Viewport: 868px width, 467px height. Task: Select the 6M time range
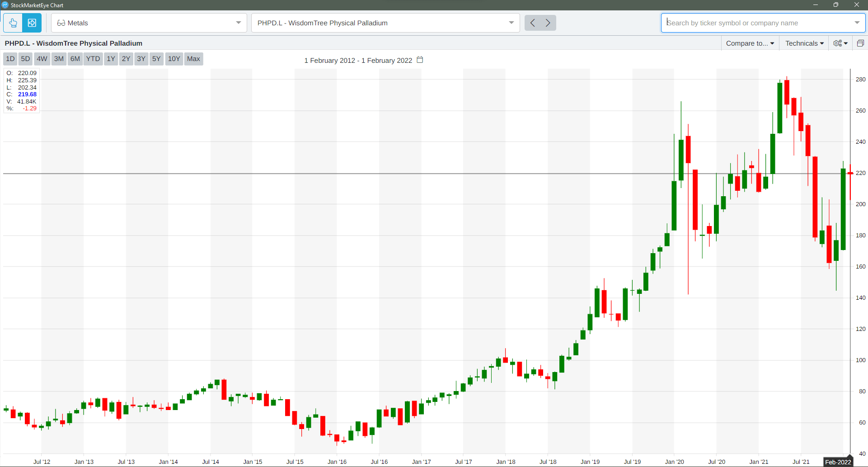[x=75, y=59]
